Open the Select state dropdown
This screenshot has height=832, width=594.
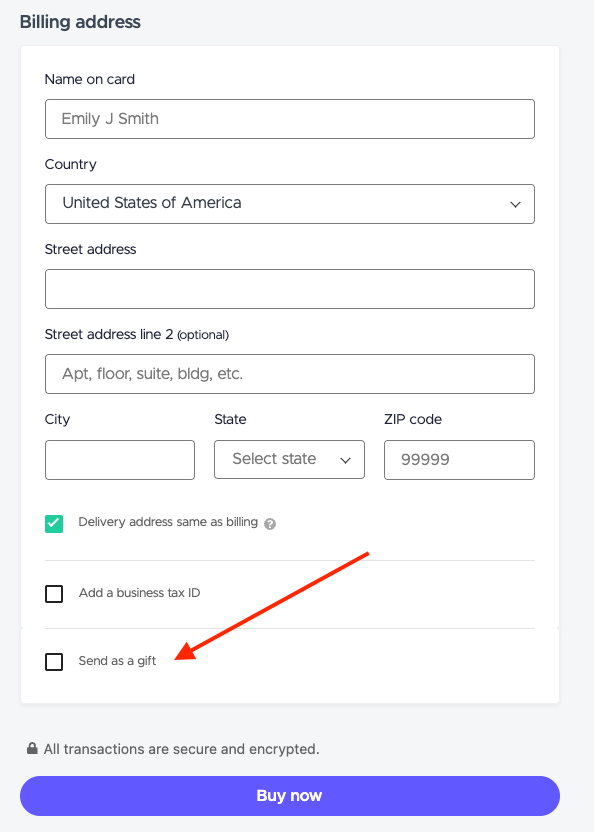[289, 460]
